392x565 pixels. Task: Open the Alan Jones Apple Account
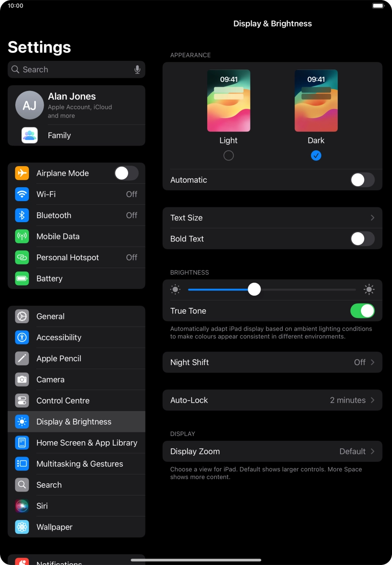pos(76,105)
